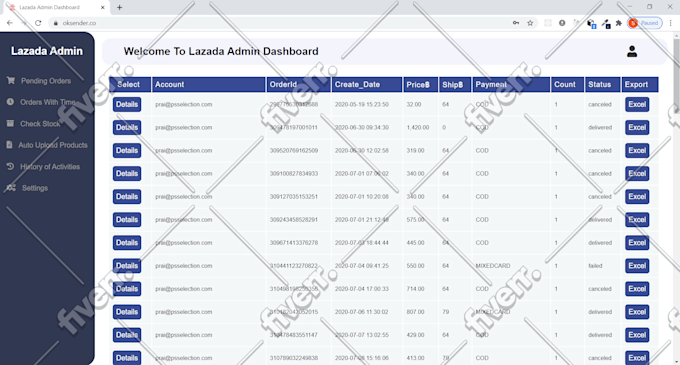Click the OrderId column header
The image size is (680, 365).
click(298, 85)
